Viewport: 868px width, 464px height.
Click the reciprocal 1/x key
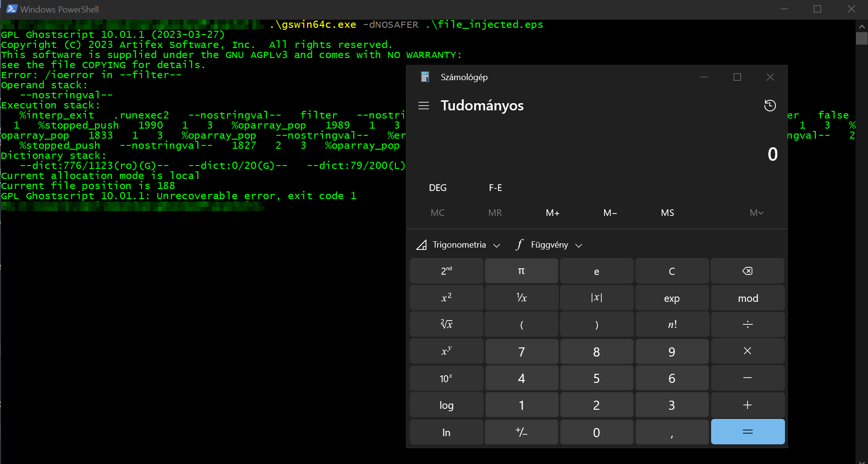(522, 298)
